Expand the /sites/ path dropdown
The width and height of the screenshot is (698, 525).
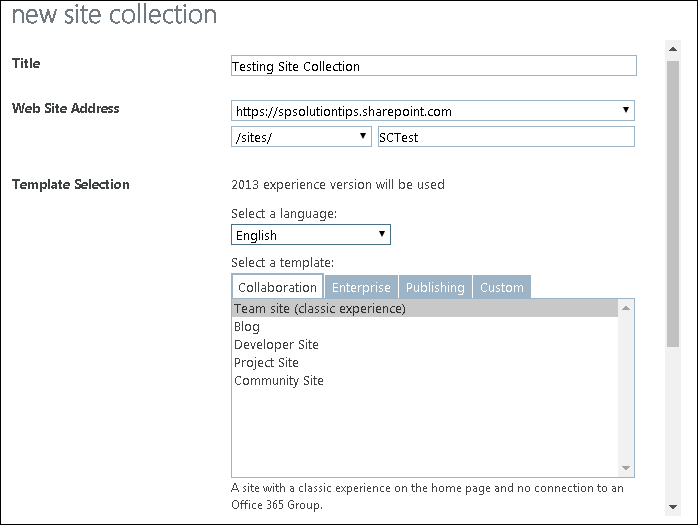301,137
